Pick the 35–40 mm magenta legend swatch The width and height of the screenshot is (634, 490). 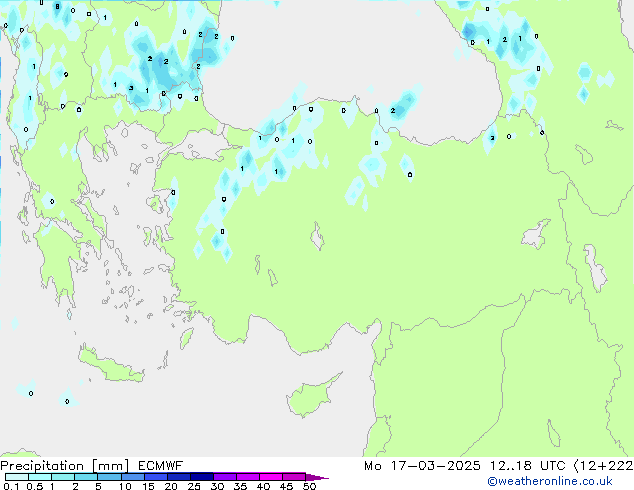tap(247, 477)
